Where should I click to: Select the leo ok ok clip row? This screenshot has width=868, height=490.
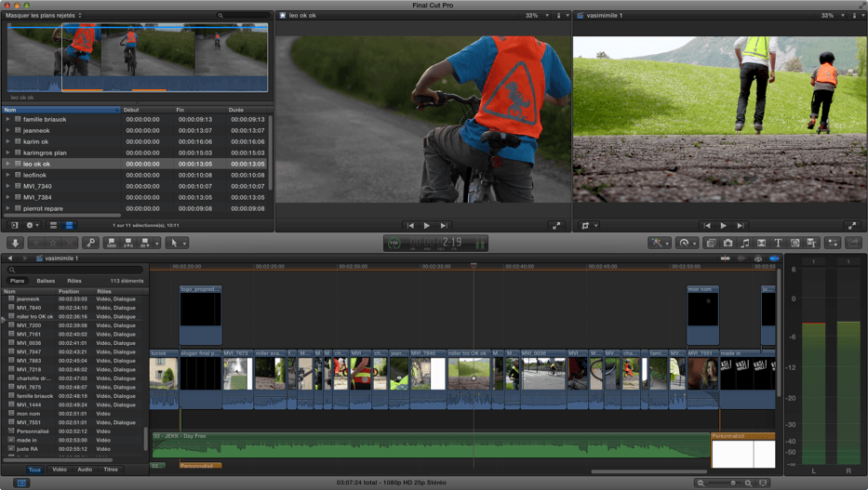pyautogui.click(x=136, y=164)
